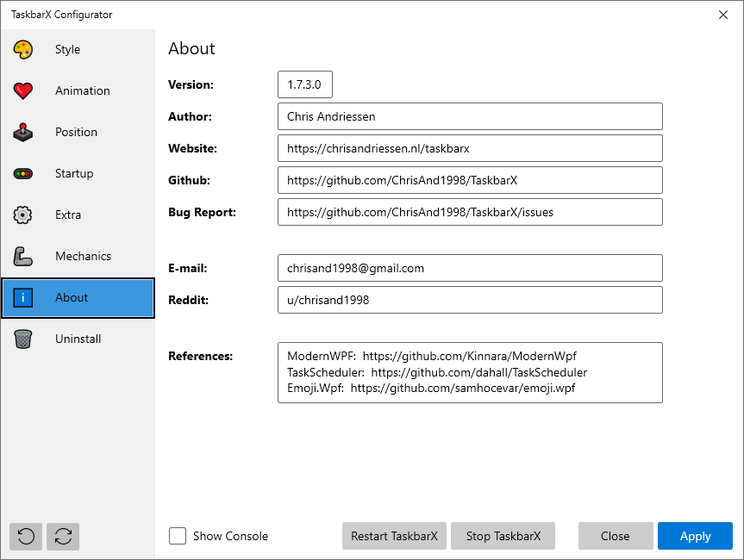Click the mechanical arm Mechanics icon
This screenshot has width=744, height=560.
click(22, 256)
